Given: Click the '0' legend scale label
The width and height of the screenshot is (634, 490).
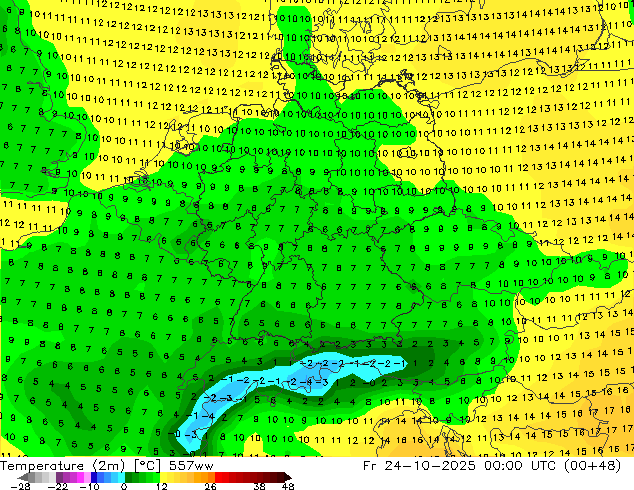Looking at the screenshot, I should click(x=124, y=486).
